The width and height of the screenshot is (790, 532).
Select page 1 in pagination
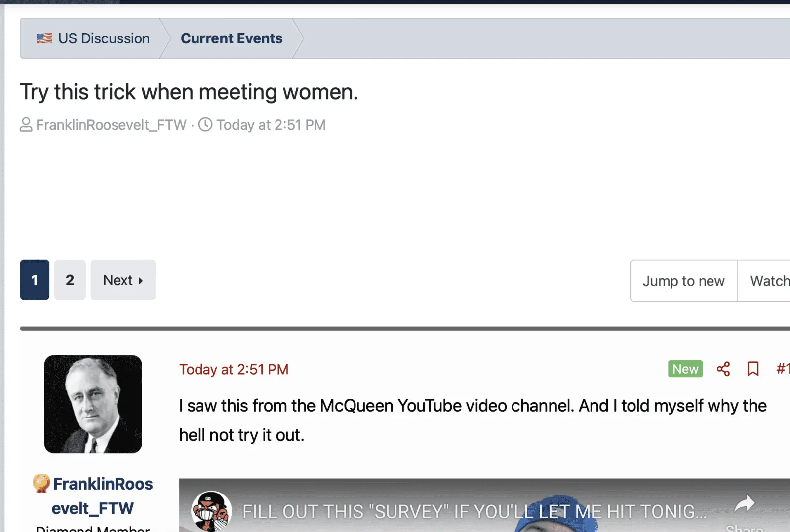click(35, 280)
